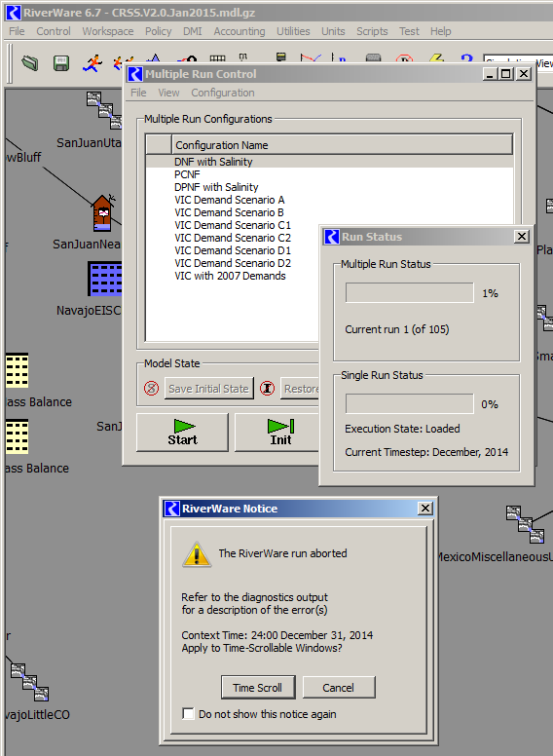This screenshot has height=756, width=553.
Task: Select the SanJuanNea stream gage house icon
Action: click(x=104, y=213)
